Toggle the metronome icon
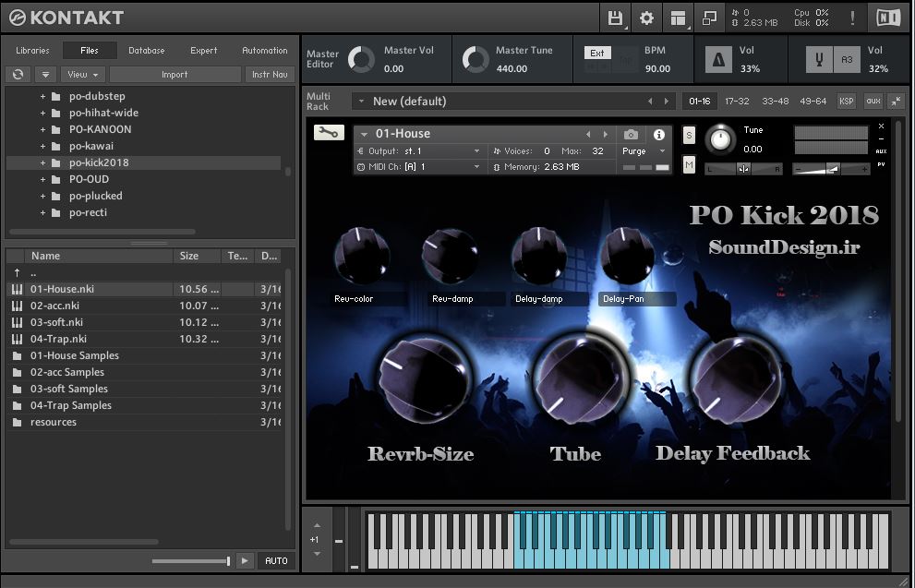Screen dimensions: 915x588 pyautogui.click(x=718, y=59)
